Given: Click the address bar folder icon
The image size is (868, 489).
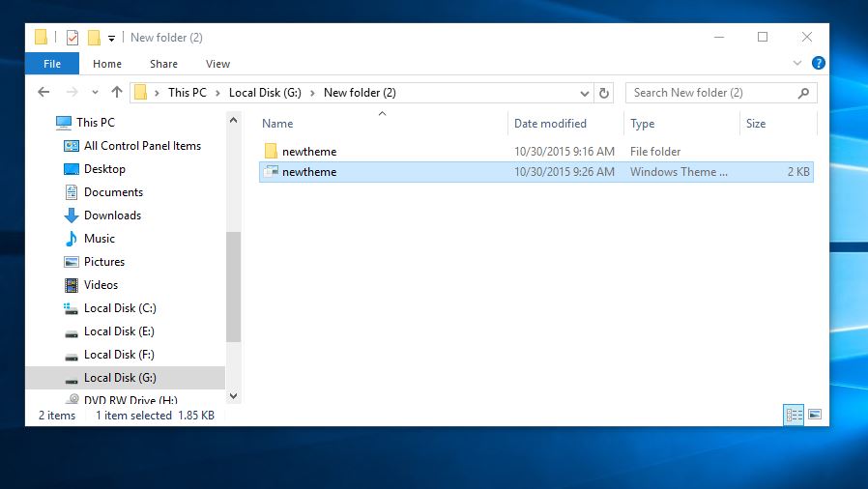Looking at the screenshot, I should coord(141,93).
